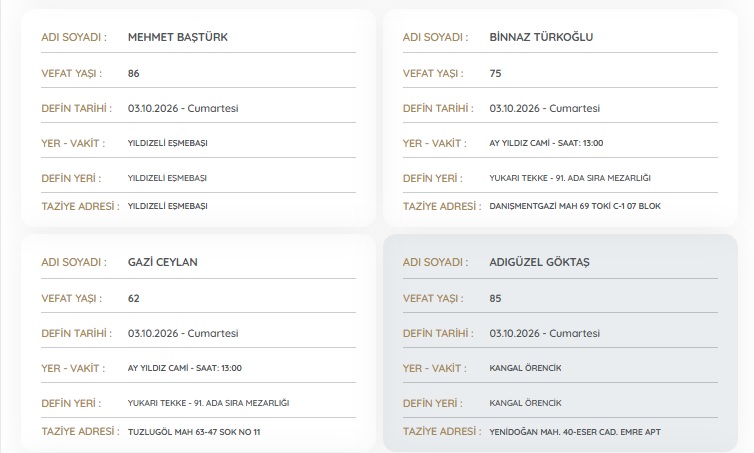
Task: Select burial date in Gazi Ceylan card
Action: (183, 334)
